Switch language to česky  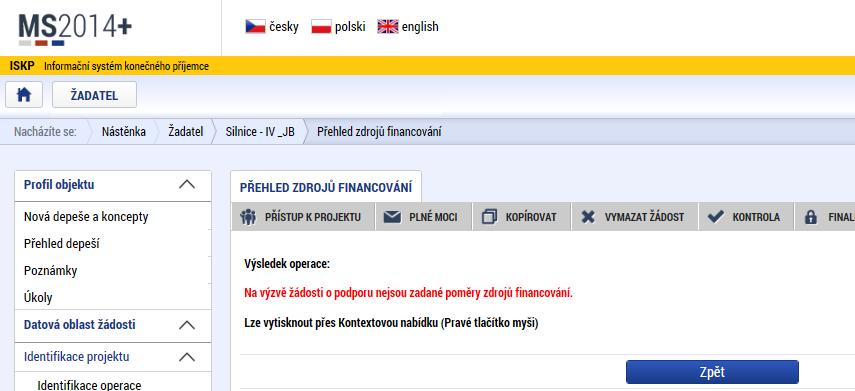[x=284, y=27]
